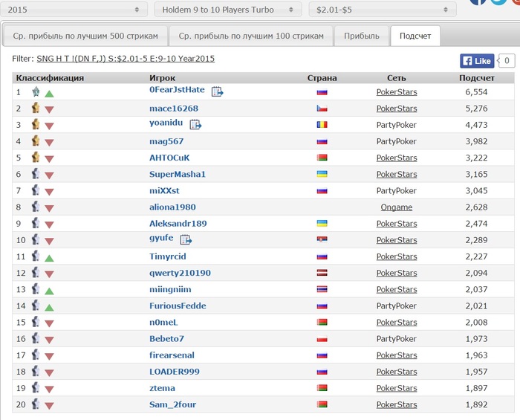
Task: Click the Классификация column header
Action: (50, 78)
